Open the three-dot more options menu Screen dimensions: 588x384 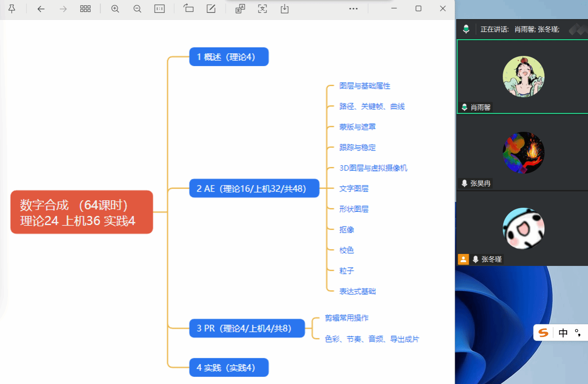(x=354, y=9)
